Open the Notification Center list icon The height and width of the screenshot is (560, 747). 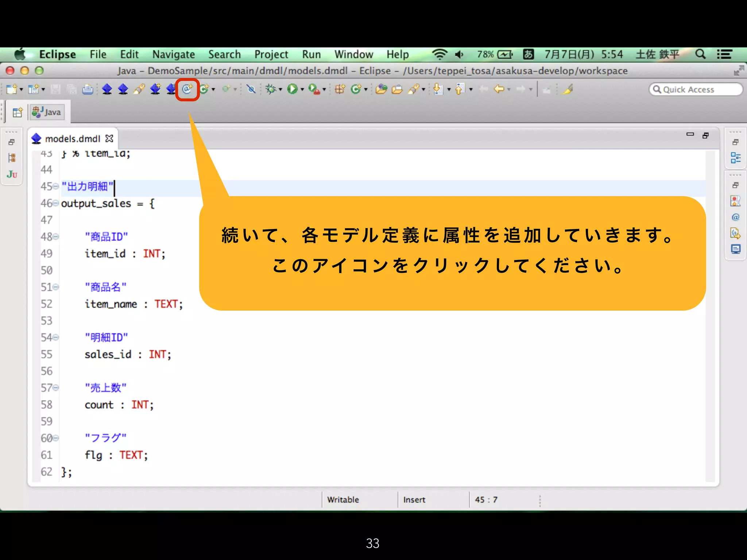tap(724, 54)
